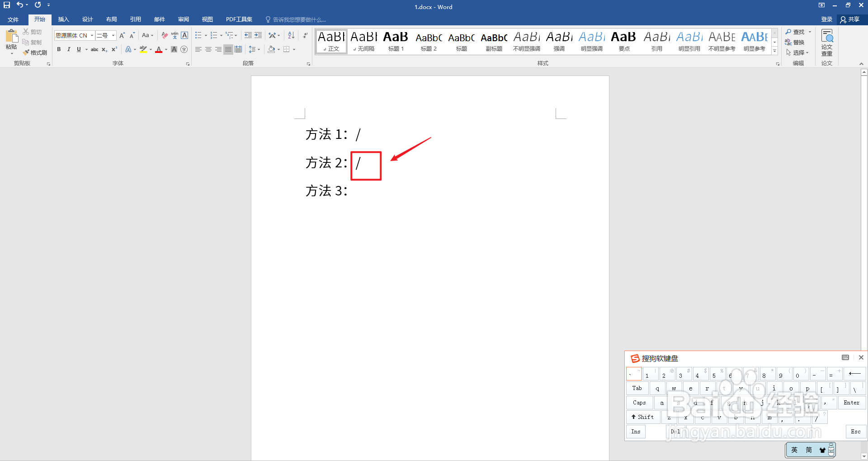Switch to the 设计 Design tab
Screen dimensions: 868x461
[88, 19]
